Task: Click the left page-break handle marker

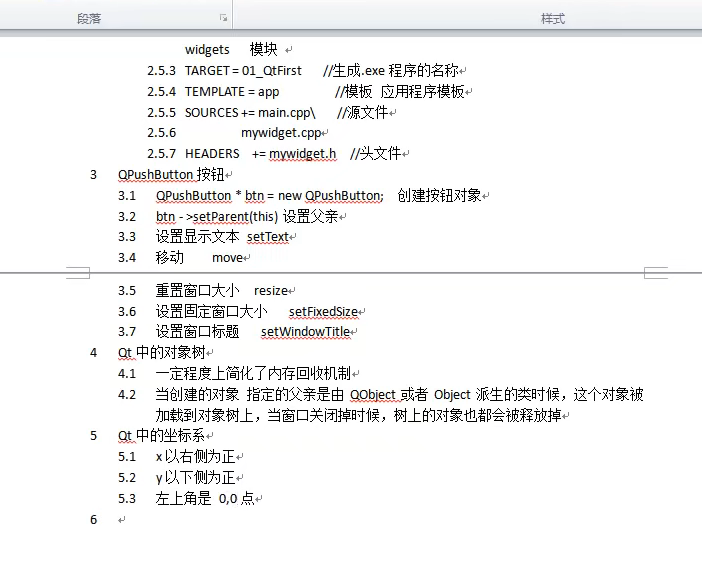Action: pos(78,273)
